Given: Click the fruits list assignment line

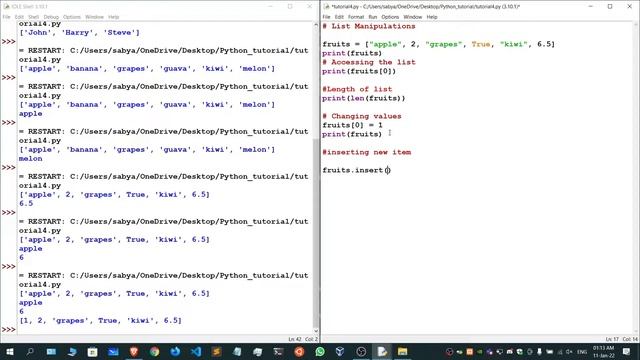Looking at the screenshot, I should (x=438, y=44).
